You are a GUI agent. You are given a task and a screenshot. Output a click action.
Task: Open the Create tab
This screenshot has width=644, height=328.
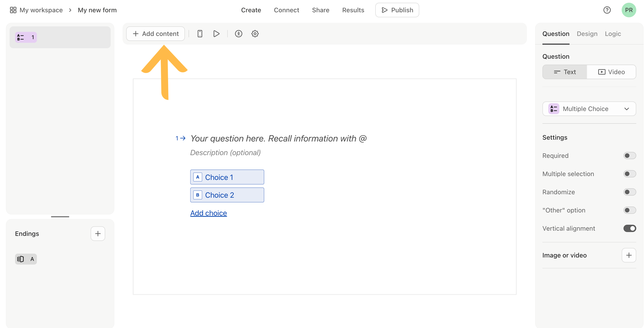tap(251, 10)
